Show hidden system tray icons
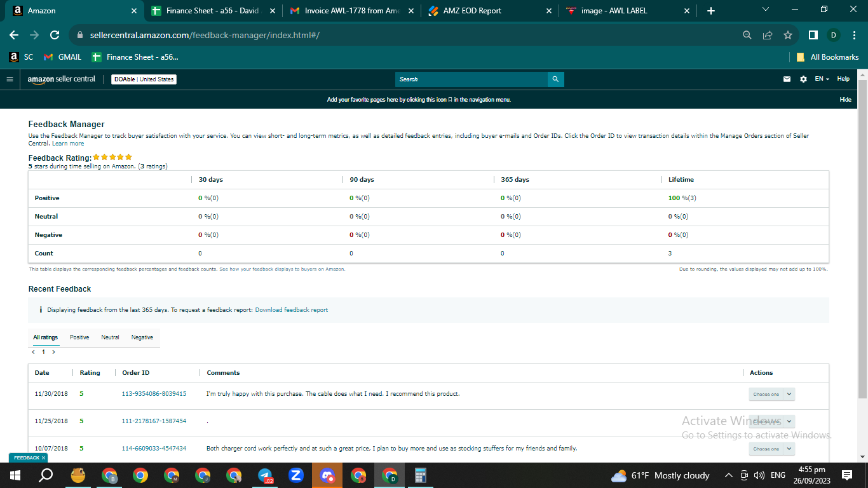 pos(729,475)
